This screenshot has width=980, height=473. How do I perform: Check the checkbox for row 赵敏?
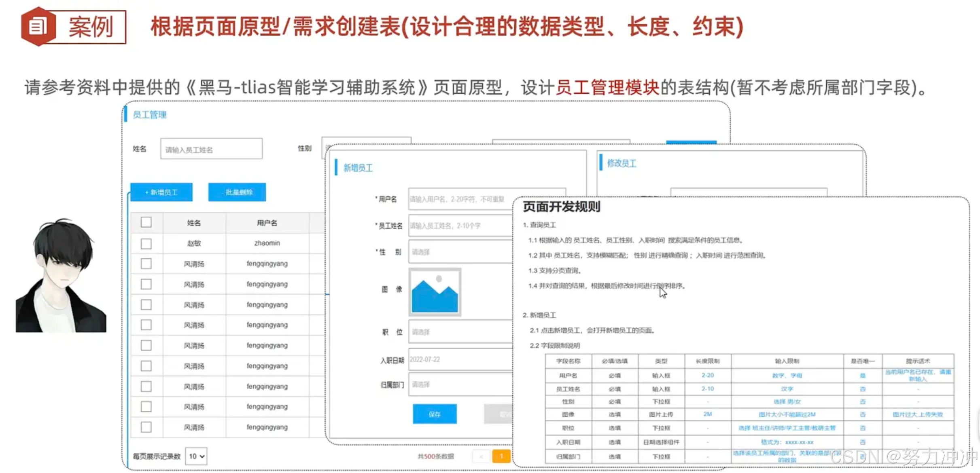click(146, 243)
